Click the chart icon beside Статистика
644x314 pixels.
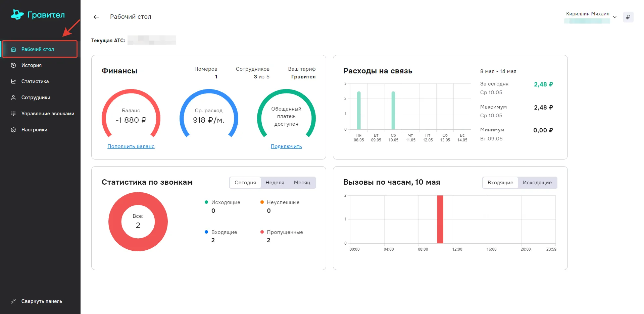[13, 81]
